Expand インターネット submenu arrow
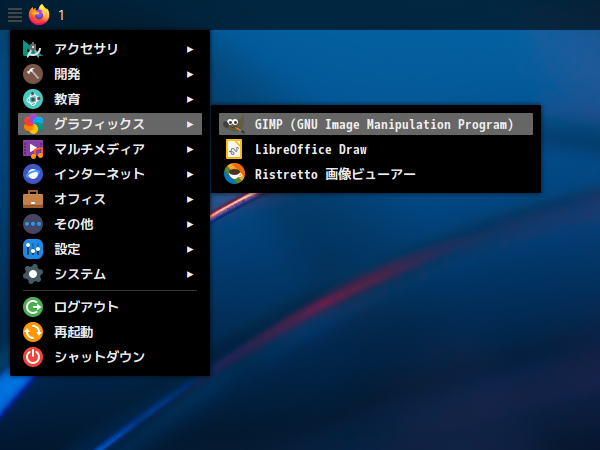The image size is (600, 450). pyautogui.click(x=190, y=174)
